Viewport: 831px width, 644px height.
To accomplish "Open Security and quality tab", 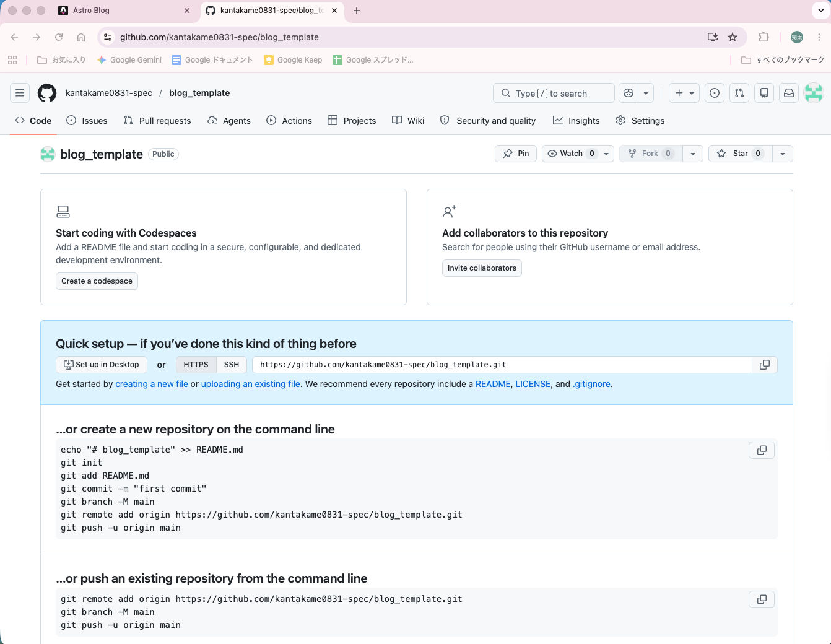I will coord(488,121).
